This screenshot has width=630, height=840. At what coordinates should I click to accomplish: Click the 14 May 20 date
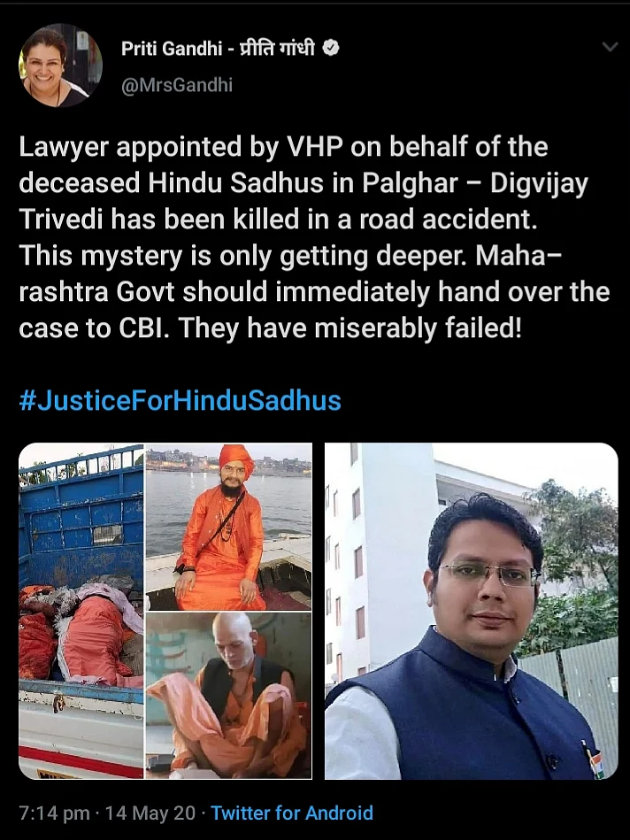pyautogui.click(x=150, y=813)
